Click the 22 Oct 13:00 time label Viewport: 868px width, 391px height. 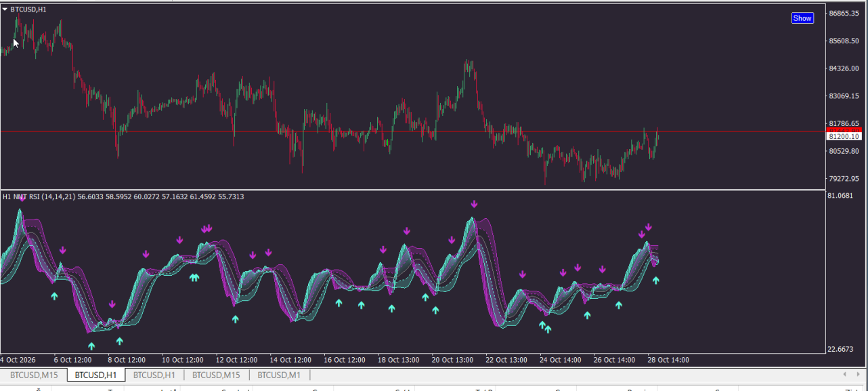coord(507,360)
